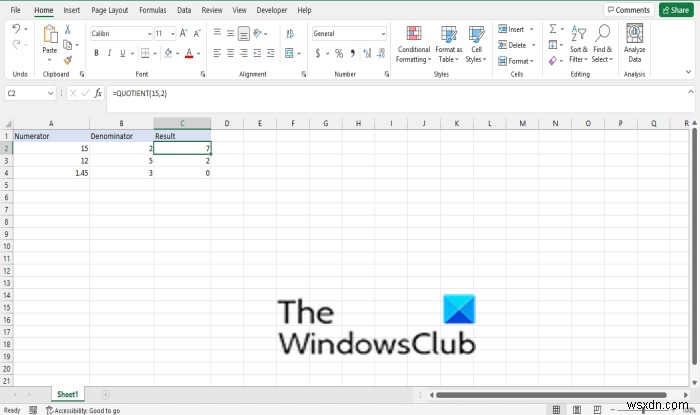Click the Undo arrow icon

pos(16,29)
